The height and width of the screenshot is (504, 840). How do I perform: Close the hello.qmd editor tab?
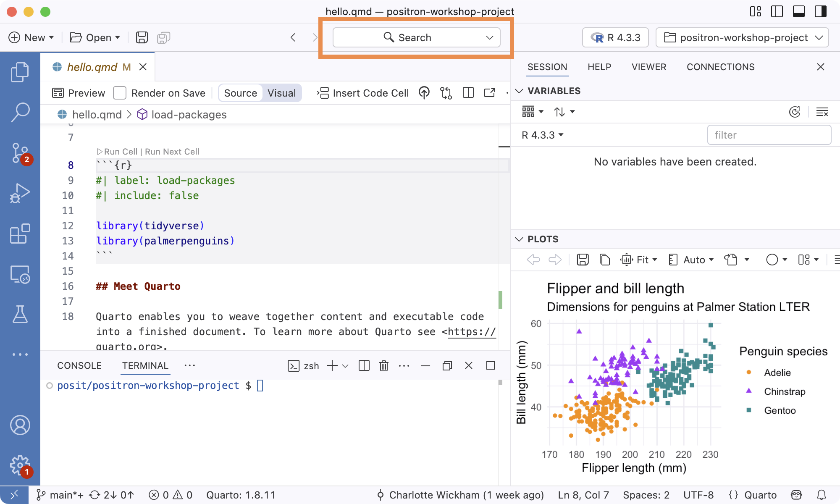coord(143,67)
